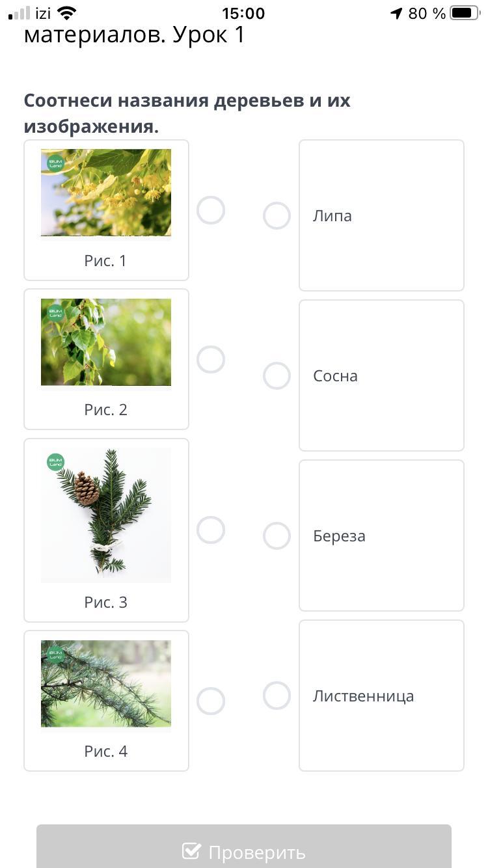Viewport: 488px width, 868px height.
Task: Choose the Лиственница radio button
Action: tap(277, 696)
